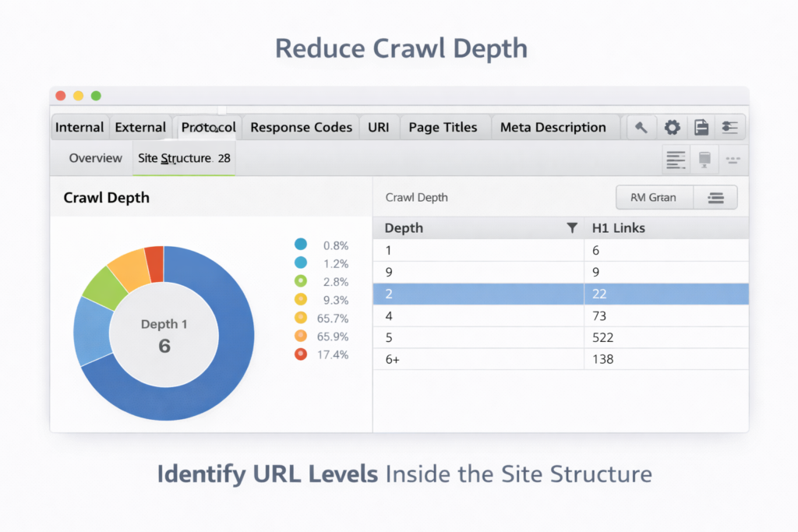Screen dimensions: 798x532
Task: Switch to the External tab
Action: (x=140, y=127)
